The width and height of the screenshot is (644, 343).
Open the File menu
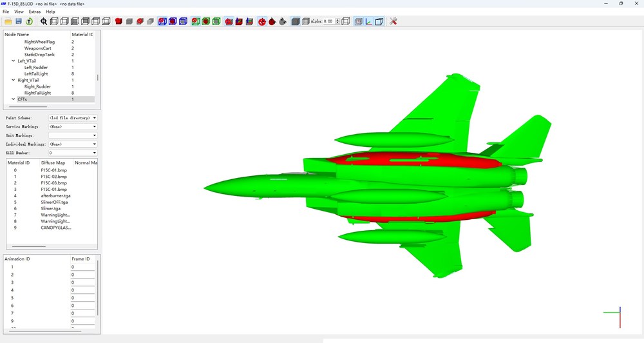click(6, 12)
